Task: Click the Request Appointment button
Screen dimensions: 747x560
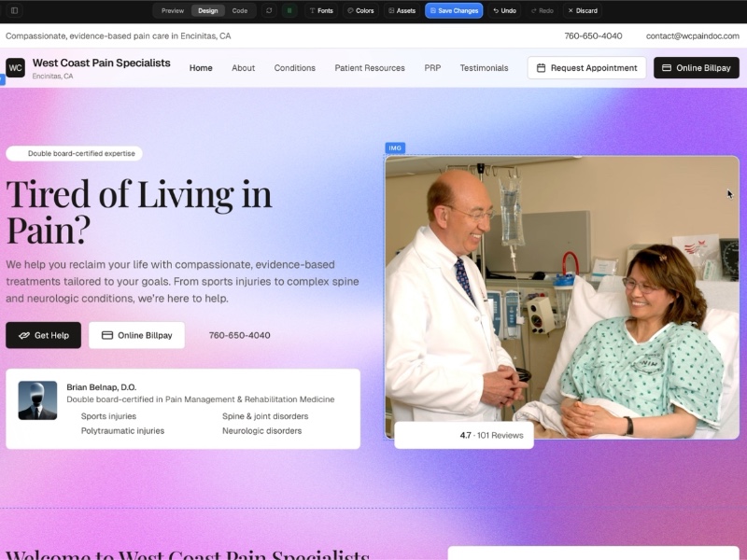Action: tap(586, 67)
